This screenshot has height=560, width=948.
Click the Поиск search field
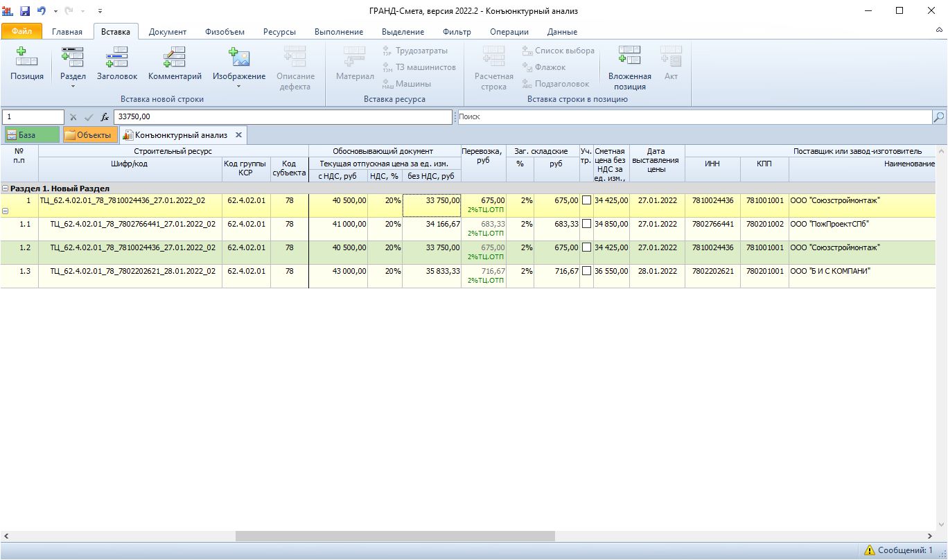click(x=693, y=117)
